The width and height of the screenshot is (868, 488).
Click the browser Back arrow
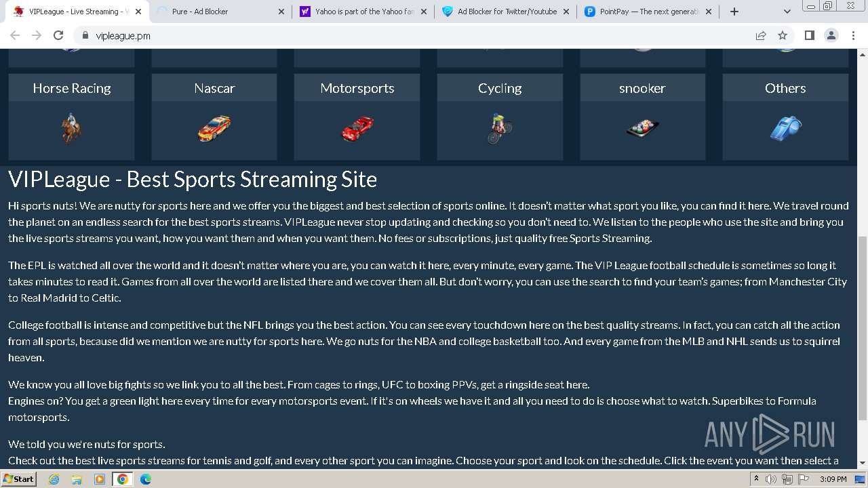click(x=15, y=35)
